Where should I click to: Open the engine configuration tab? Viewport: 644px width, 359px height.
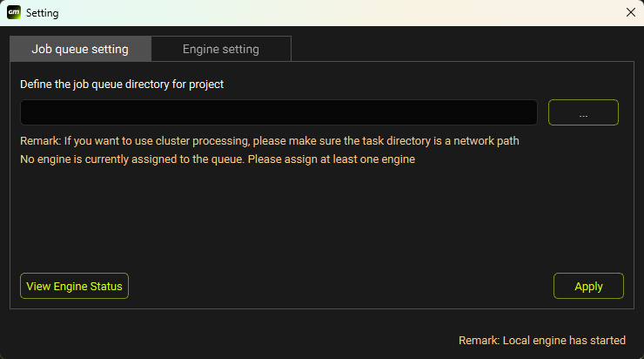pyautogui.click(x=220, y=49)
